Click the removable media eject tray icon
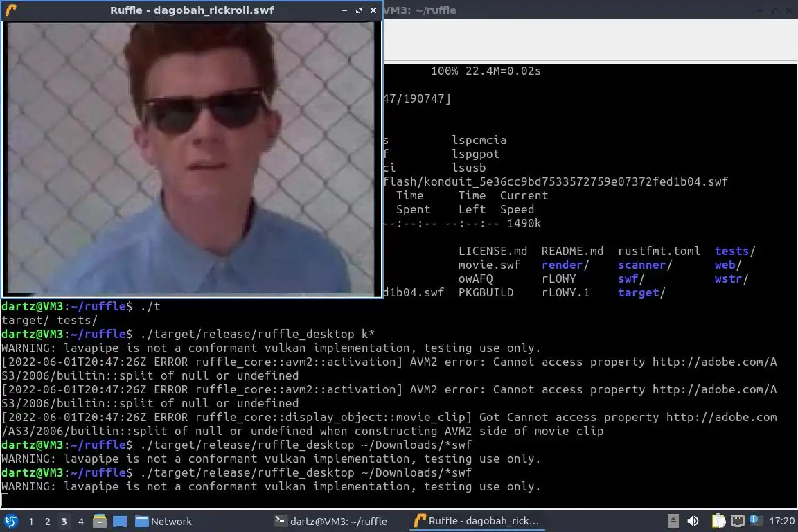This screenshot has height=532, width=798. click(673, 521)
